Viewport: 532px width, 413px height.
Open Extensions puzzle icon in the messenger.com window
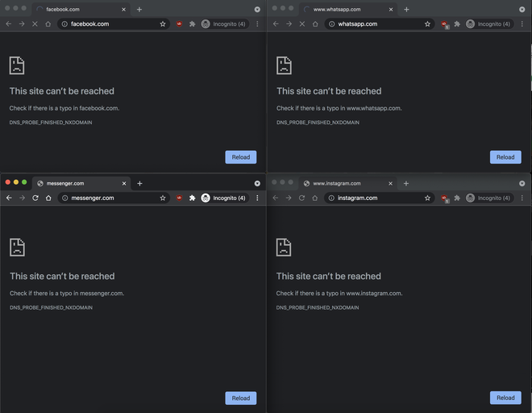(192, 198)
